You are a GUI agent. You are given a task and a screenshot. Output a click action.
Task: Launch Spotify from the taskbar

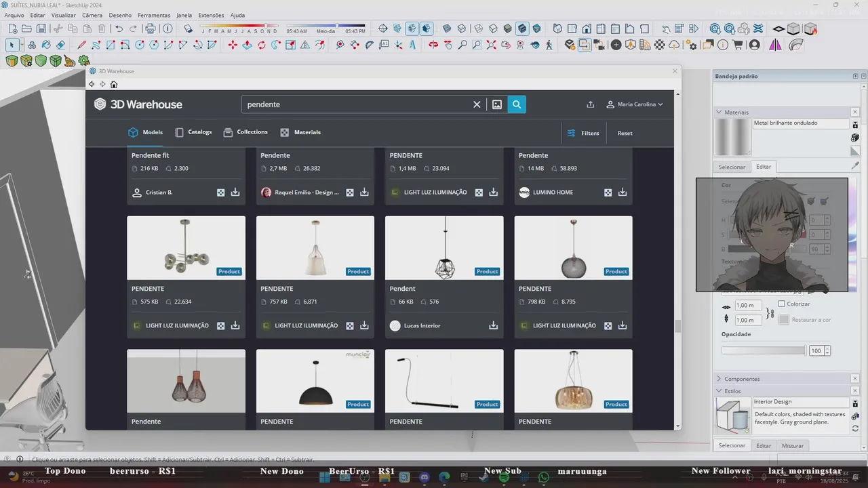click(x=504, y=477)
